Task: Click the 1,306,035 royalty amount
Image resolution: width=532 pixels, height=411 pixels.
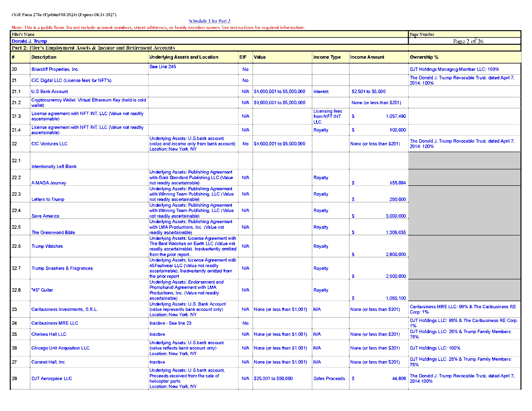Action: click(396, 233)
